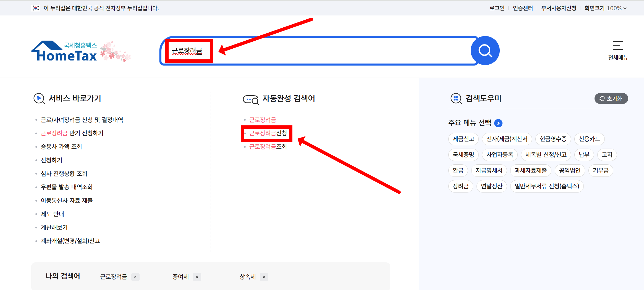Remove 증여세 from my search terms
Image resolution: width=644 pixels, height=290 pixels.
tap(197, 277)
